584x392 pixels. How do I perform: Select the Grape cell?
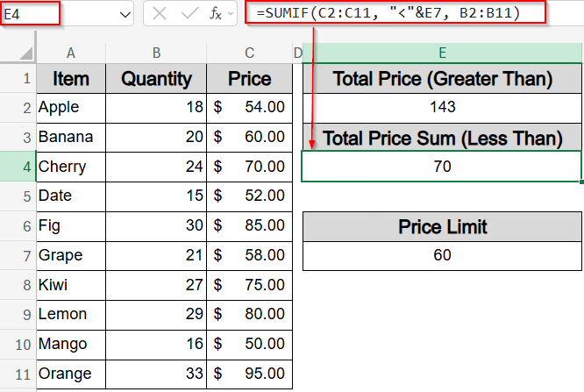tap(71, 255)
